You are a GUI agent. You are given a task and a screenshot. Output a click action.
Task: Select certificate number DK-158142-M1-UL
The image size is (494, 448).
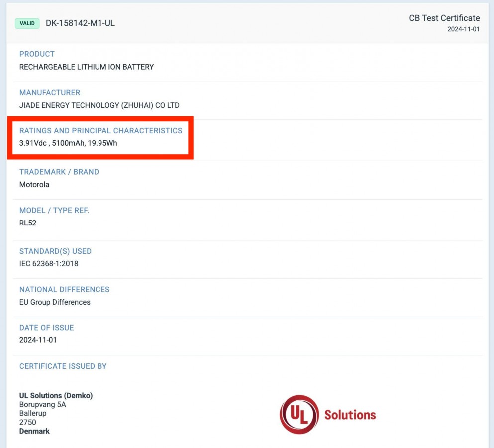pyautogui.click(x=80, y=23)
